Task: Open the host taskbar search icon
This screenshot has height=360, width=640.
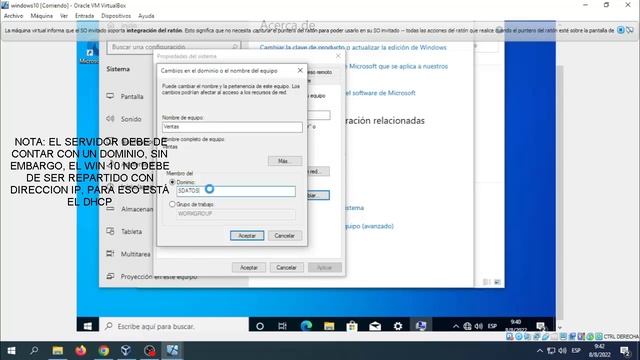Action: [x=34, y=350]
